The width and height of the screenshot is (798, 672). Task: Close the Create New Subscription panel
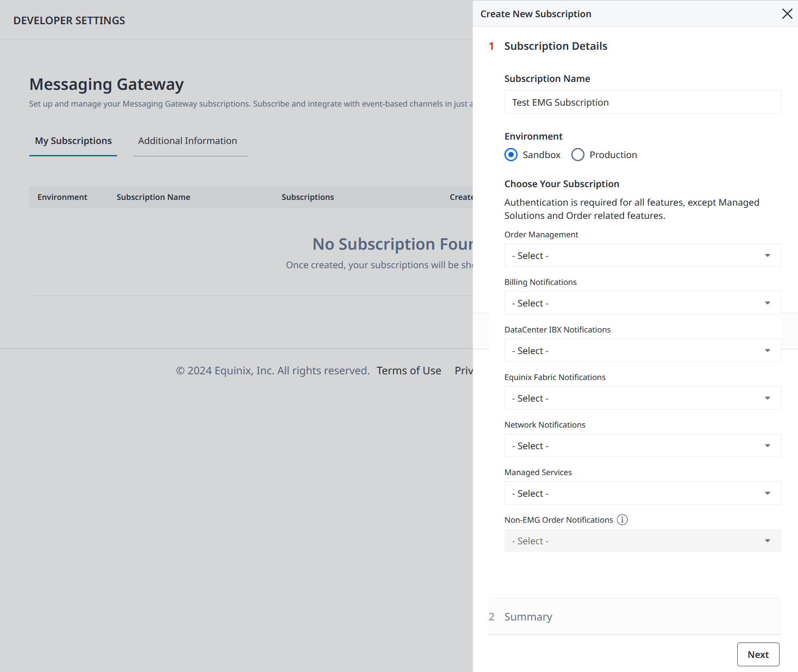pyautogui.click(x=787, y=14)
